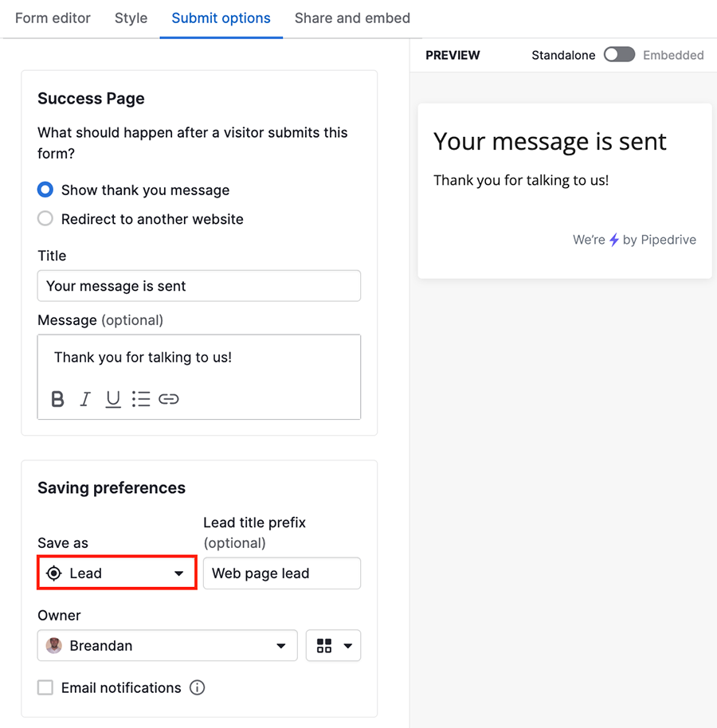This screenshot has height=728, width=717.
Task: Open the Share and embed tab
Action: (352, 18)
